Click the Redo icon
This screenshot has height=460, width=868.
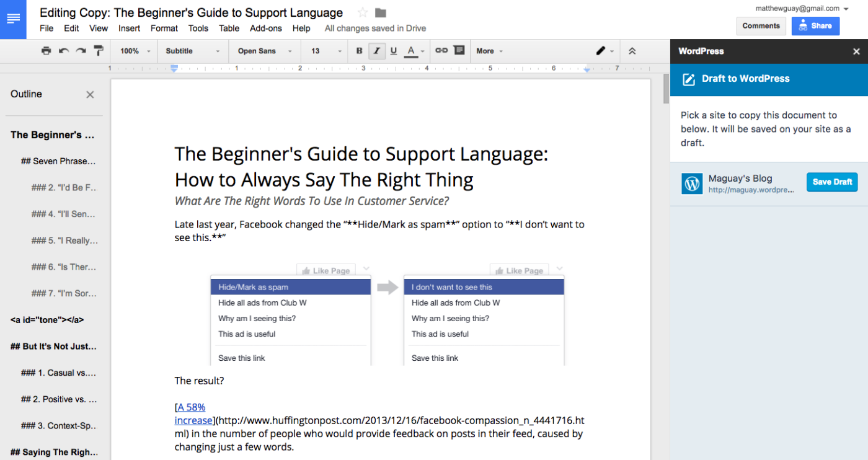pyautogui.click(x=81, y=51)
